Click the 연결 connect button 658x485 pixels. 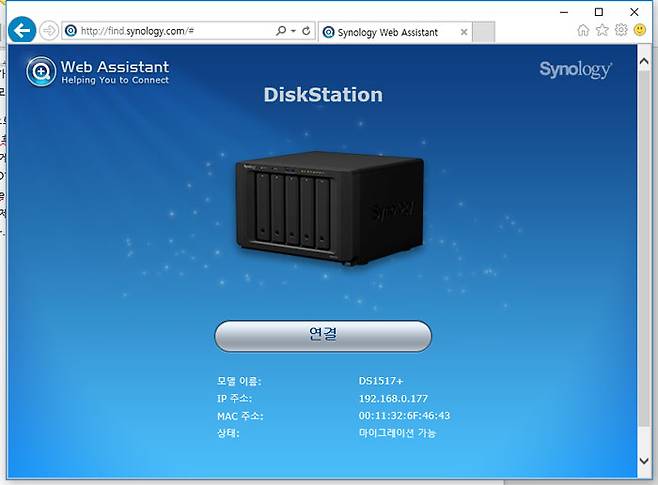point(322,336)
